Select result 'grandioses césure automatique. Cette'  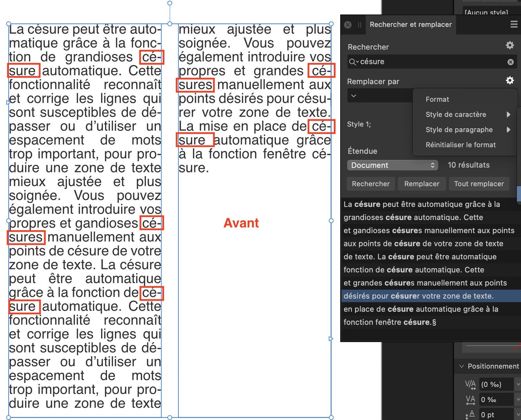431,218
